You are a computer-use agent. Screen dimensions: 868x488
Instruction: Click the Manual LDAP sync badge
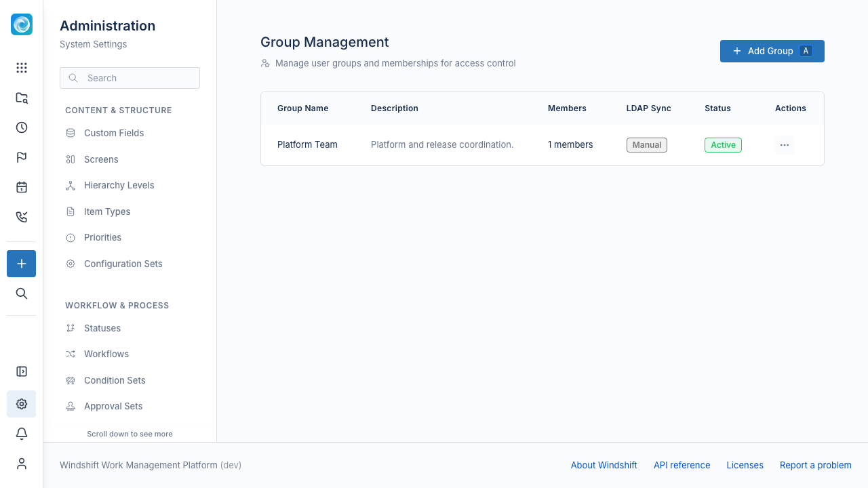(x=647, y=145)
